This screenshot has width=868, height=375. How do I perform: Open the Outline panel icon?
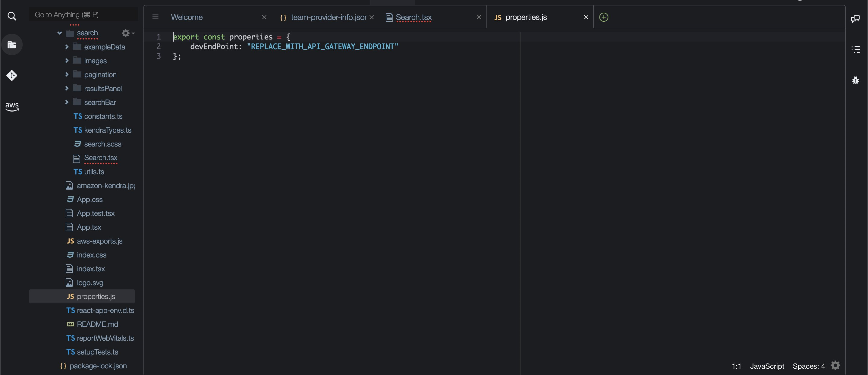(x=856, y=49)
